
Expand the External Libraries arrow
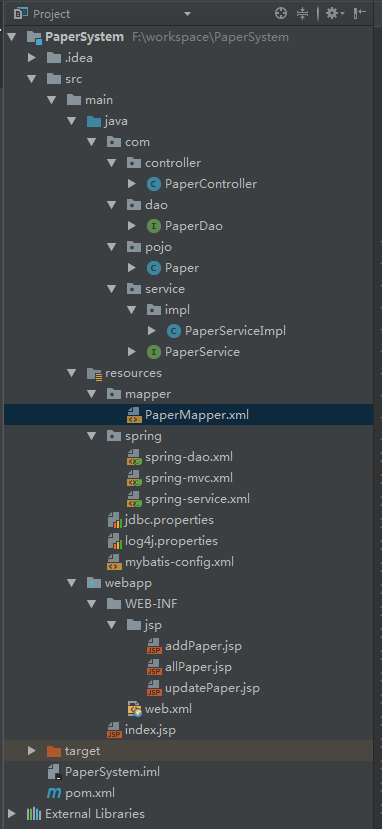(x=12, y=814)
